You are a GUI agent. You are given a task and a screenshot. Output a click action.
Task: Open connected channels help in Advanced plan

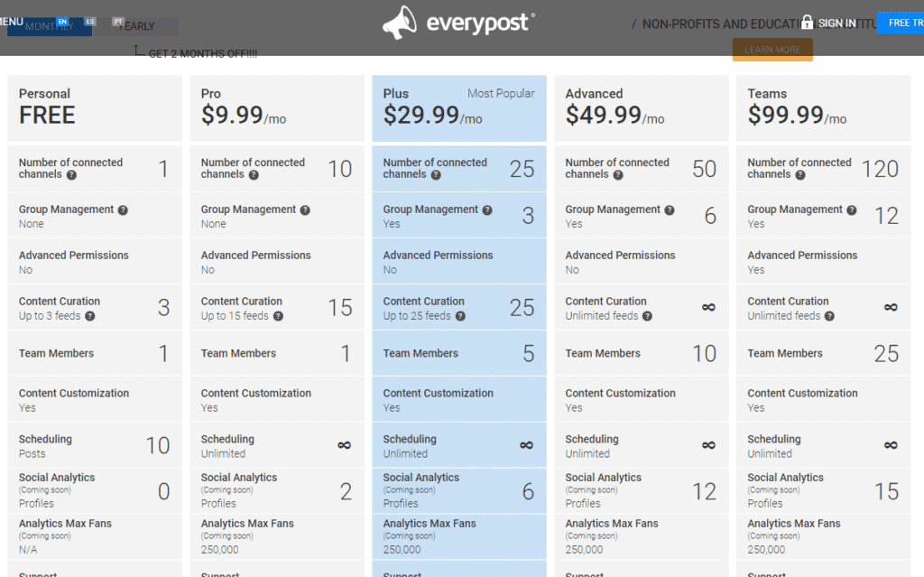coord(617,174)
